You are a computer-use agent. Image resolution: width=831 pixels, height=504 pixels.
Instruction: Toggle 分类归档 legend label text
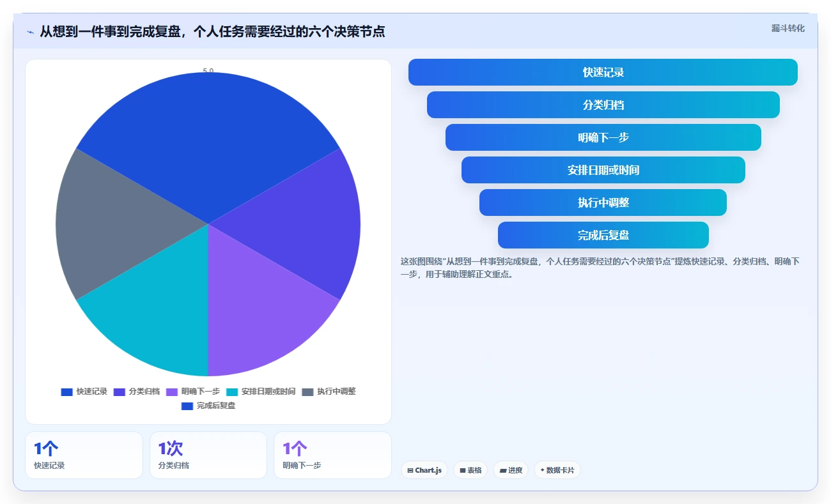click(x=144, y=392)
